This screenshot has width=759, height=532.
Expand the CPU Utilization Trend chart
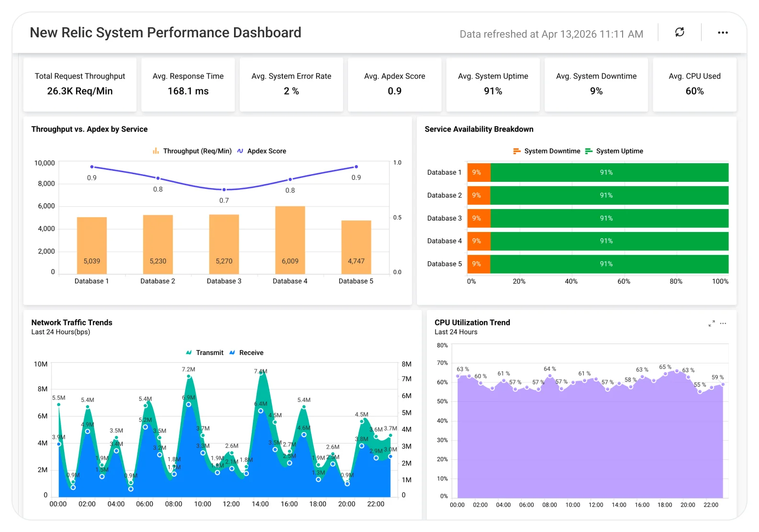tap(712, 323)
